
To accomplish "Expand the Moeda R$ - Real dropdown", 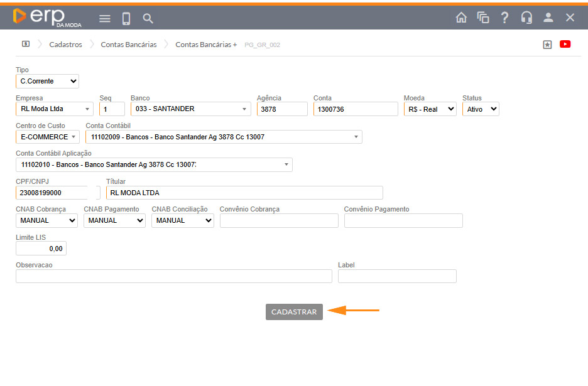I will pyautogui.click(x=430, y=109).
